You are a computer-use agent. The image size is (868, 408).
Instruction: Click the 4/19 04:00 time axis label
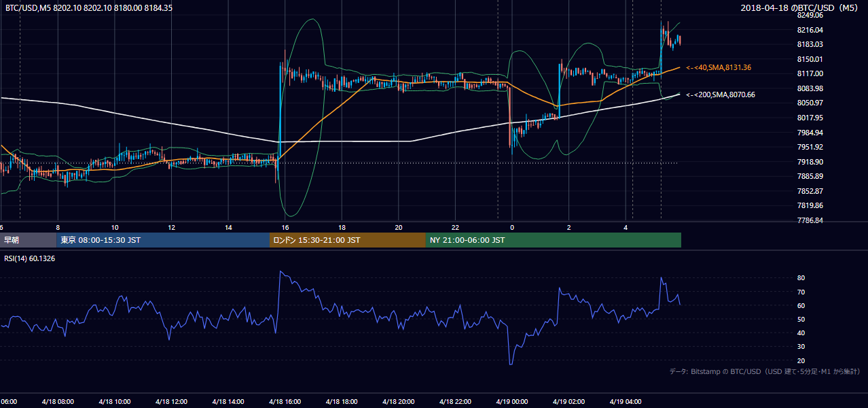pos(626,401)
